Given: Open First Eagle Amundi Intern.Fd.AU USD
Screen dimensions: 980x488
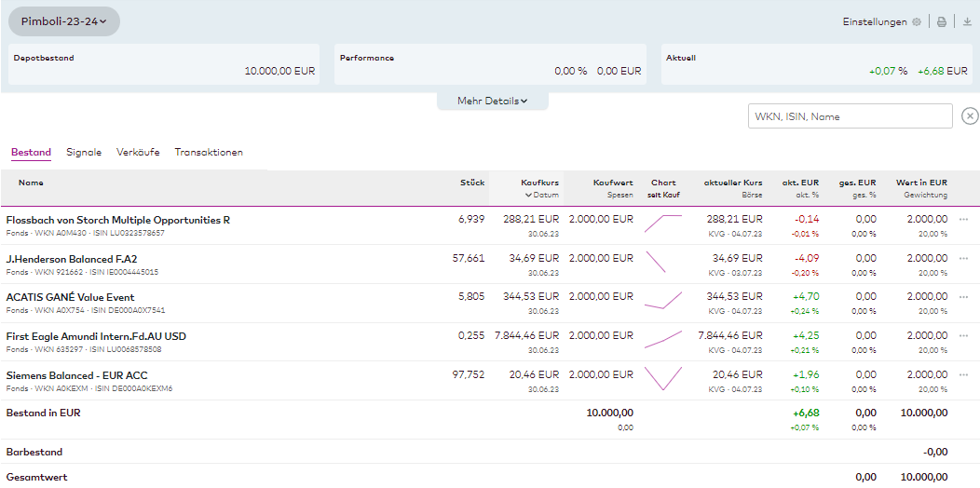Looking at the screenshot, I should (x=96, y=336).
